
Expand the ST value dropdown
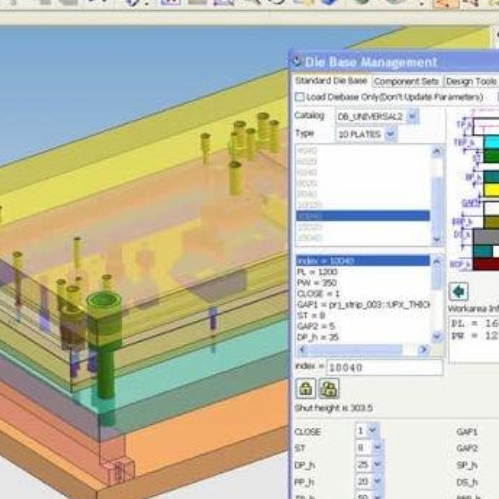pyautogui.click(x=377, y=447)
